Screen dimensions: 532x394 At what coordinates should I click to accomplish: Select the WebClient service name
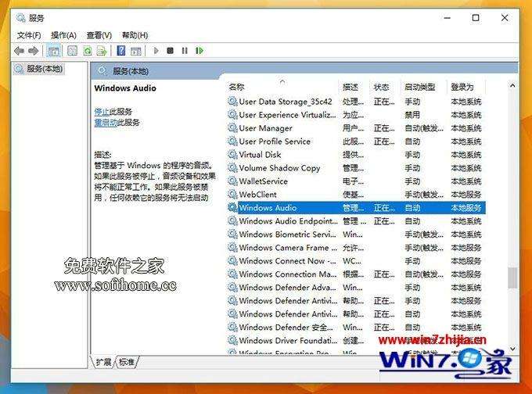coord(258,195)
